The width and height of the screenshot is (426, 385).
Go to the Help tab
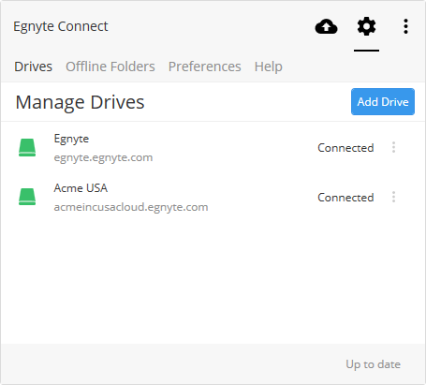(268, 67)
